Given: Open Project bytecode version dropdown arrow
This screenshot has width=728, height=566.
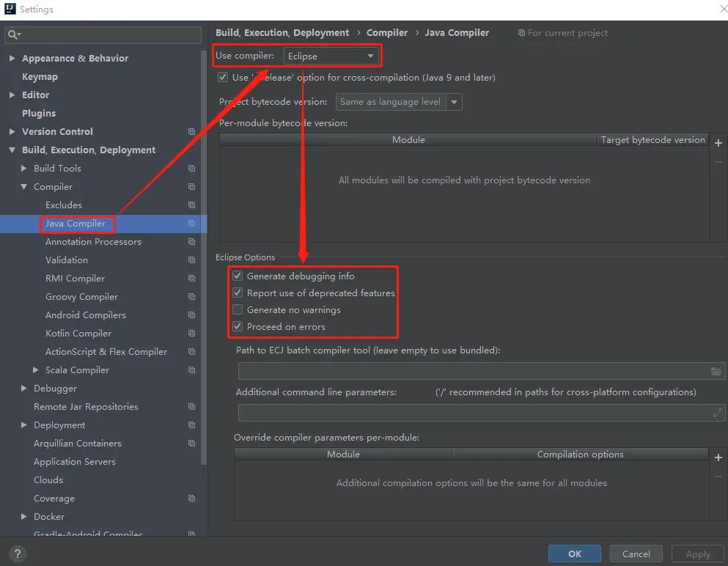Looking at the screenshot, I should [x=454, y=102].
